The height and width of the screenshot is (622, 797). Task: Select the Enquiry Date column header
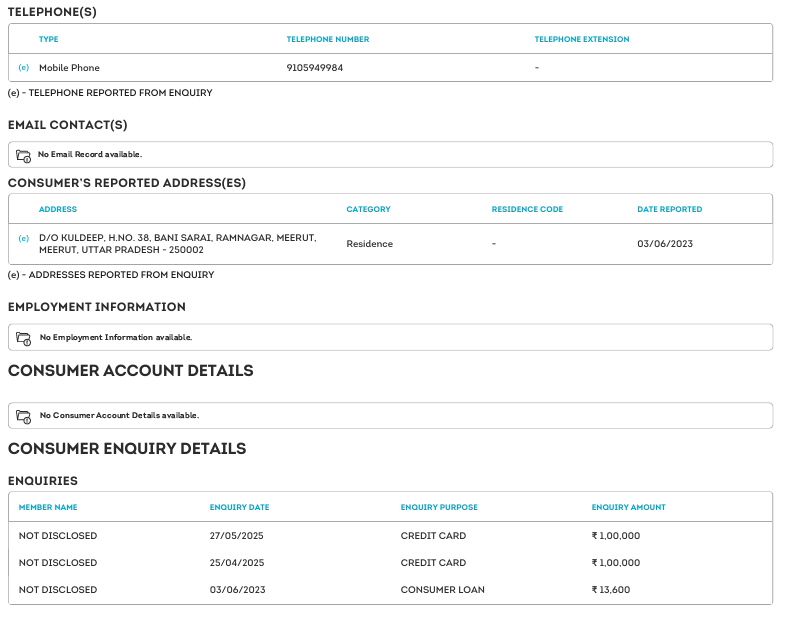point(239,508)
